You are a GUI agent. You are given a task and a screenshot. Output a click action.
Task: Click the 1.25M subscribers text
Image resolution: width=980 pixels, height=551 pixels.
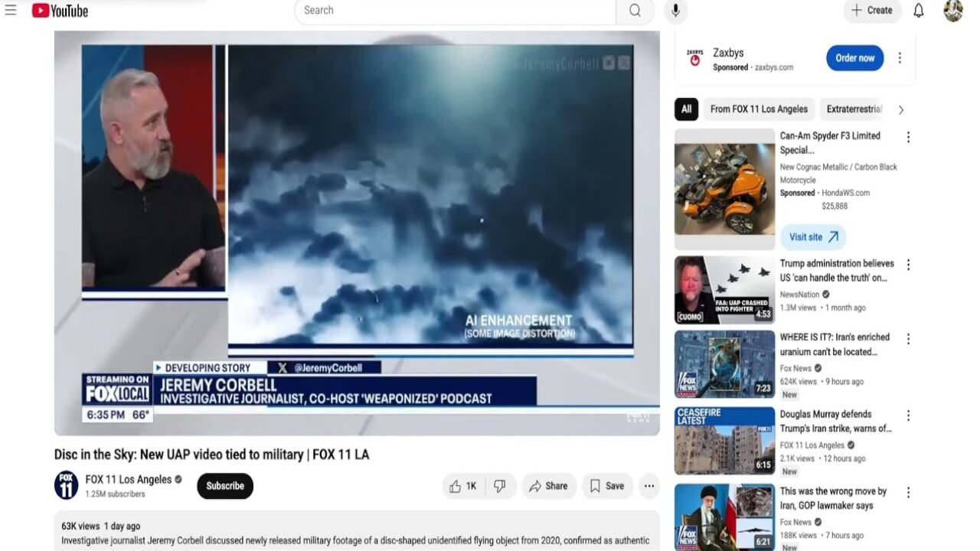pos(115,494)
